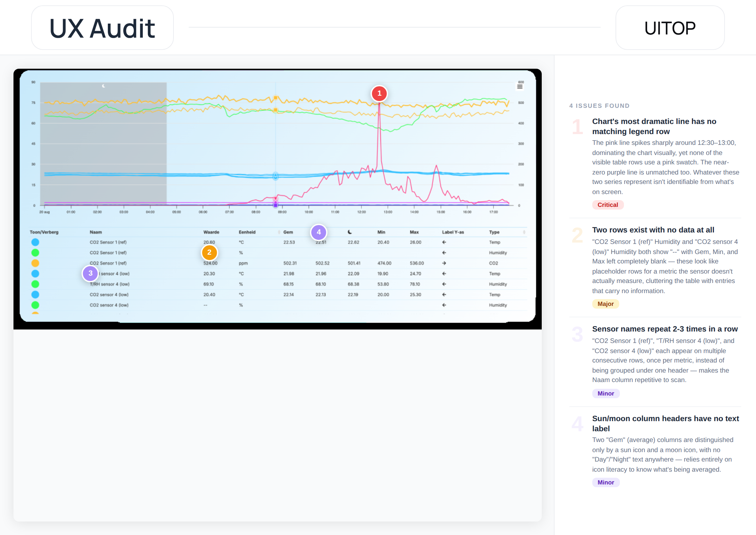The height and width of the screenshot is (535, 756).
Task: Hide the CO2 sensor 4 (low) Temp series
Action: (35, 294)
